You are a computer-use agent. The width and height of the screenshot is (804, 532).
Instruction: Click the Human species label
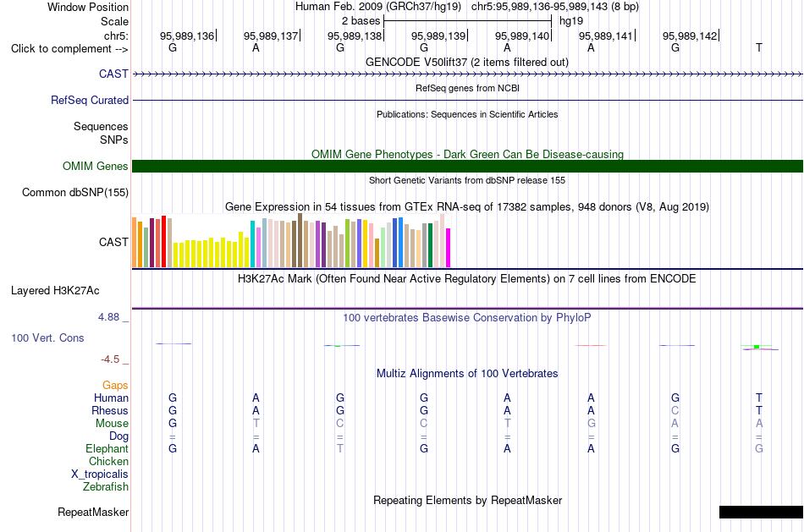click(111, 398)
